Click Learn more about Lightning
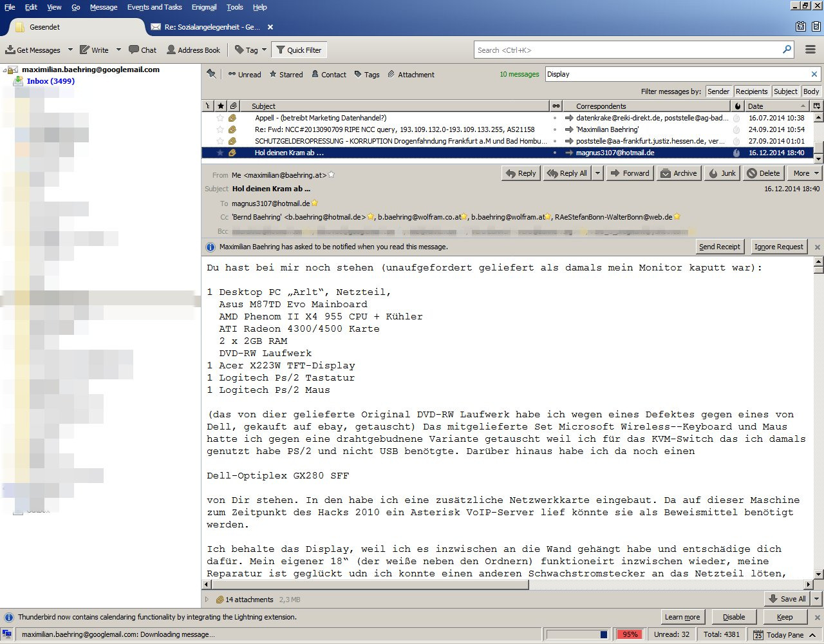The width and height of the screenshot is (824, 644). (x=682, y=617)
